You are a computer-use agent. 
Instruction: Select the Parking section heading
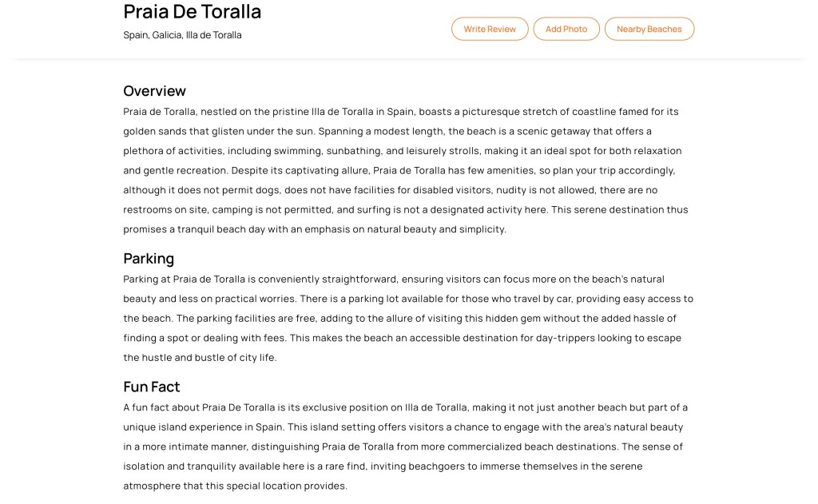pyautogui.click(x=149, y=259)
